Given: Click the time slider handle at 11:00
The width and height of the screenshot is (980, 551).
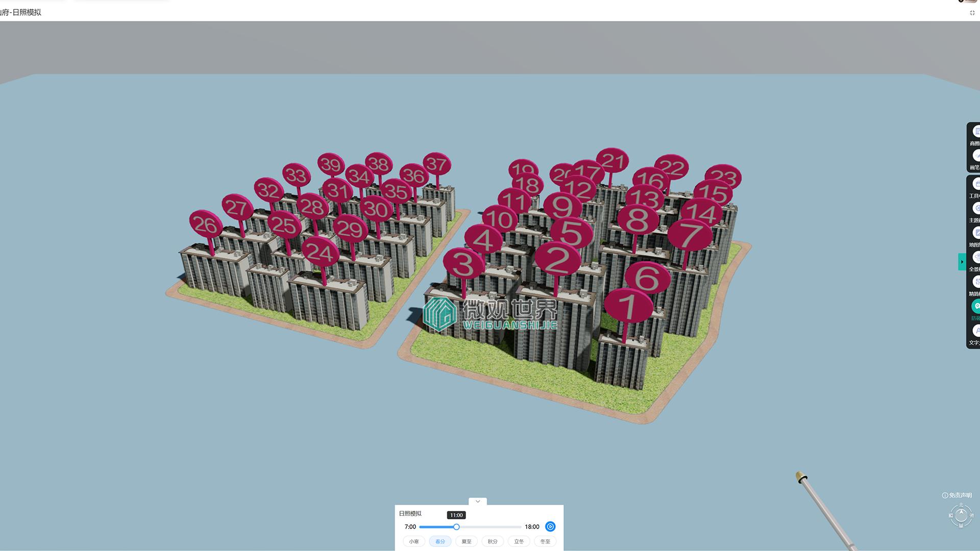Looking at the screenshot, I should point(456,527).
